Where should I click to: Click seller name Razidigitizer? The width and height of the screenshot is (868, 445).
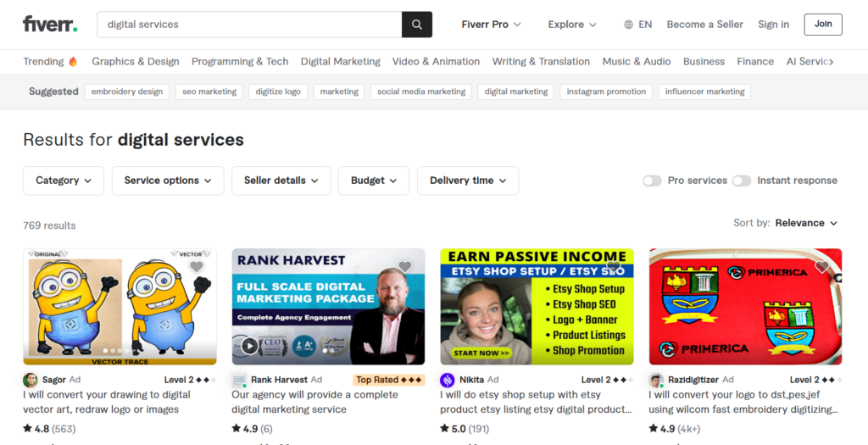click(693, 380)
